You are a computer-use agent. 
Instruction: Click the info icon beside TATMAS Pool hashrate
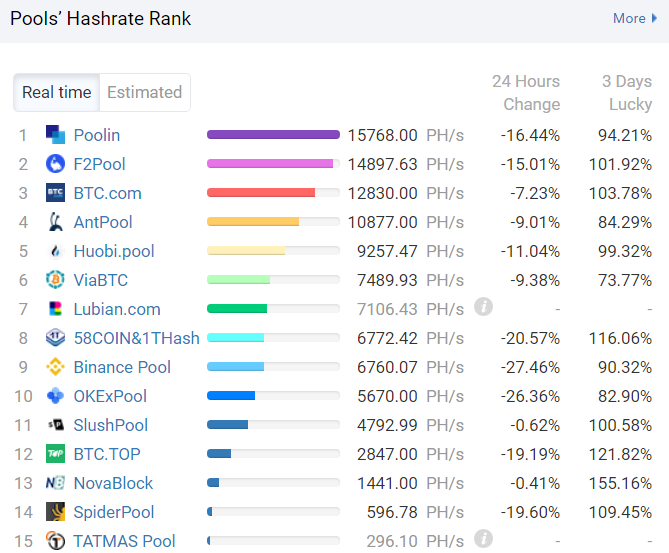(484, 539)
